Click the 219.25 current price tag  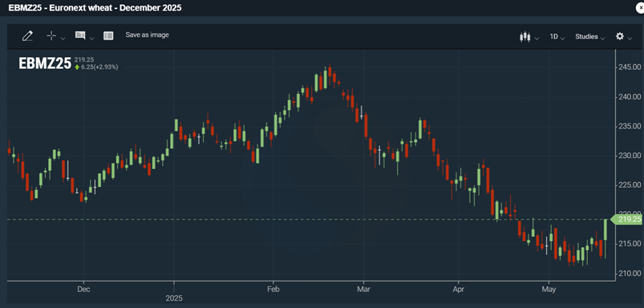627,220
